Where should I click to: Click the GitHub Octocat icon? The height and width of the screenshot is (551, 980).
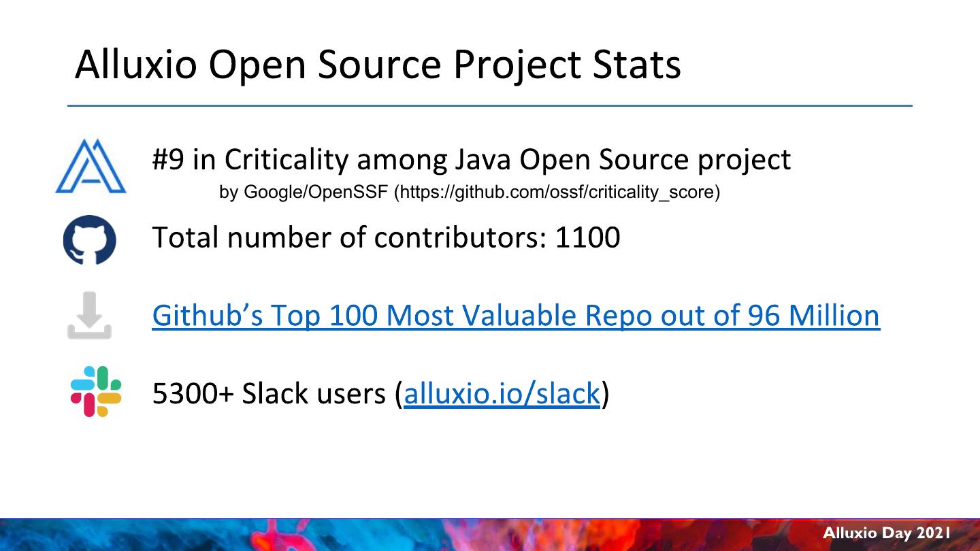tap(89, 239)
